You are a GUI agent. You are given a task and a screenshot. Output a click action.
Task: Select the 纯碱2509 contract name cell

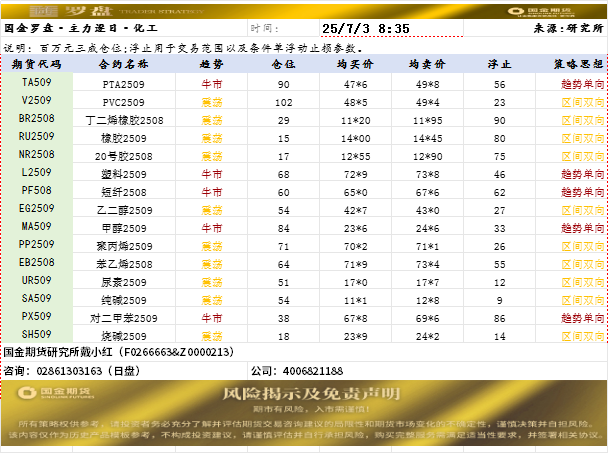point(124,300)
